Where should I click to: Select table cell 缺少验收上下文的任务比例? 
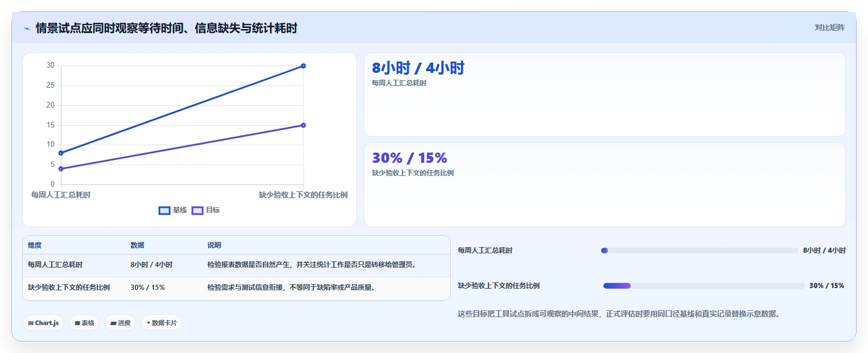(x=69, y=288)
